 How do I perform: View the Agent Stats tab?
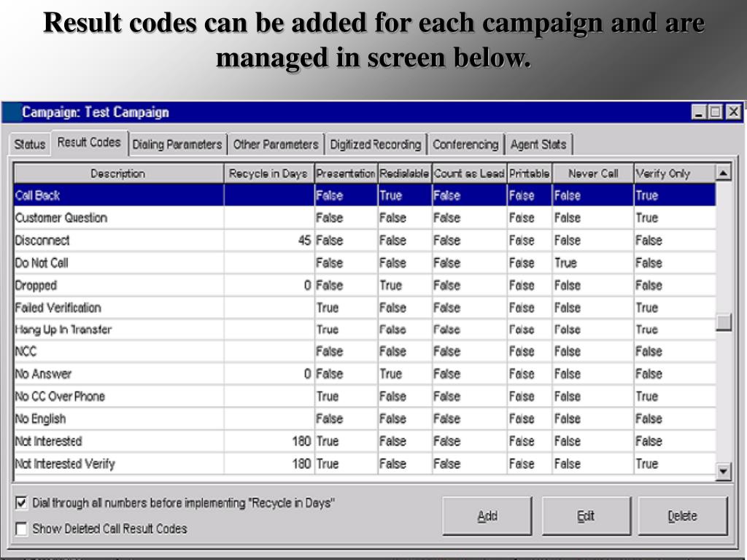coord(538,144)
